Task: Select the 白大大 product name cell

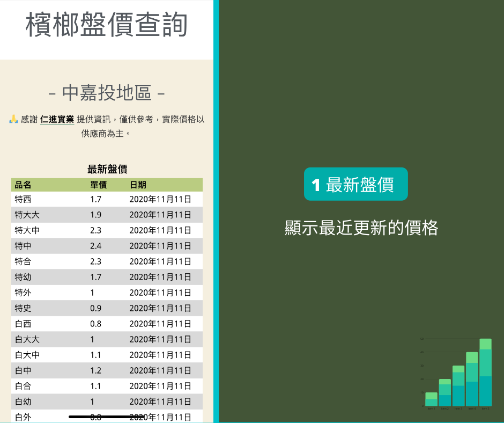Action: (x=27, y=339)
